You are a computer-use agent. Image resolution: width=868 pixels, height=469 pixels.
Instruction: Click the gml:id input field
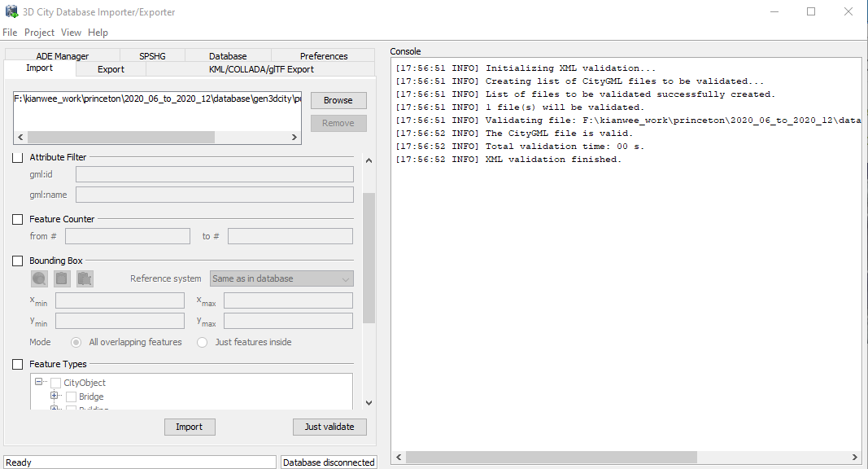215,174
